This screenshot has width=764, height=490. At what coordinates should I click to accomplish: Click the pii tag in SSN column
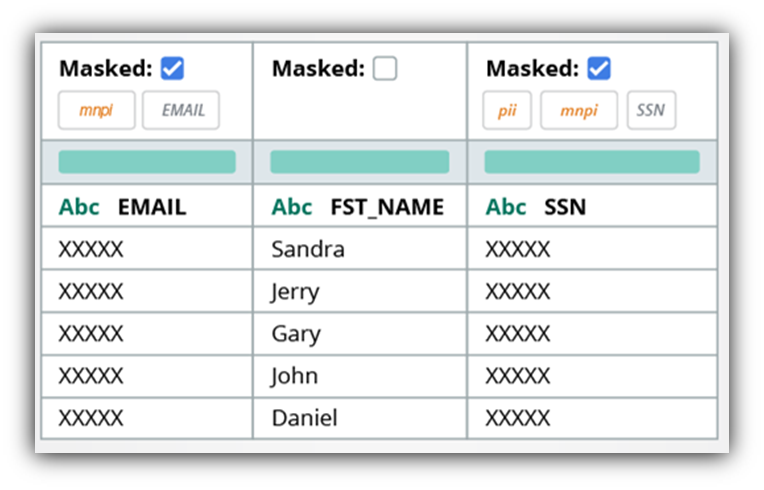(507, 111)
